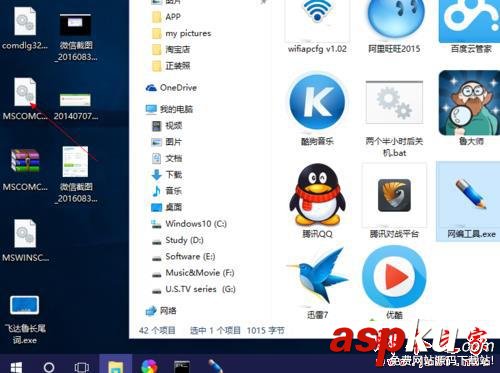Open the command prompt taskbar icon

pyautogui.click(x=182, y=367)
